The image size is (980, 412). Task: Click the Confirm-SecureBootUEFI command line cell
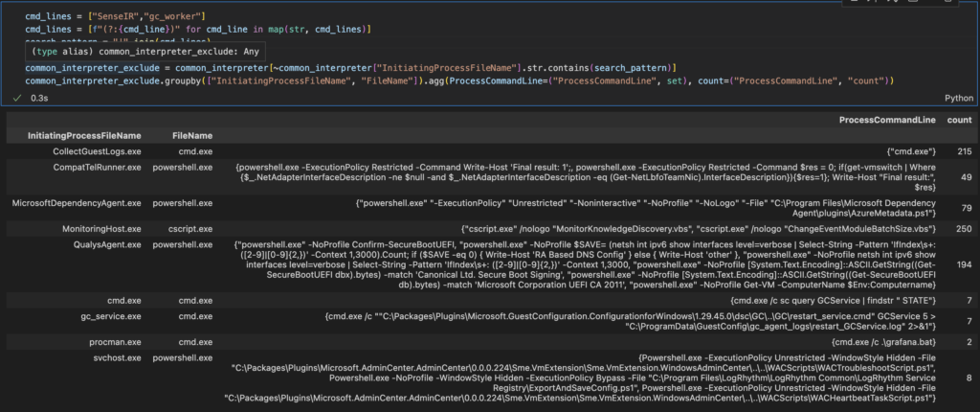[x=585, y=264]
